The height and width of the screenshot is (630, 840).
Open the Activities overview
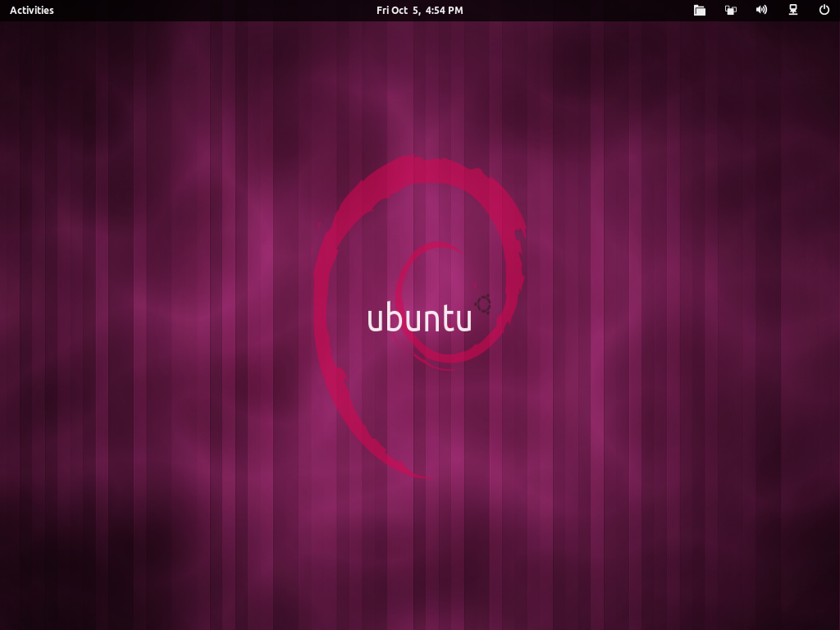(x=32, y=10)
